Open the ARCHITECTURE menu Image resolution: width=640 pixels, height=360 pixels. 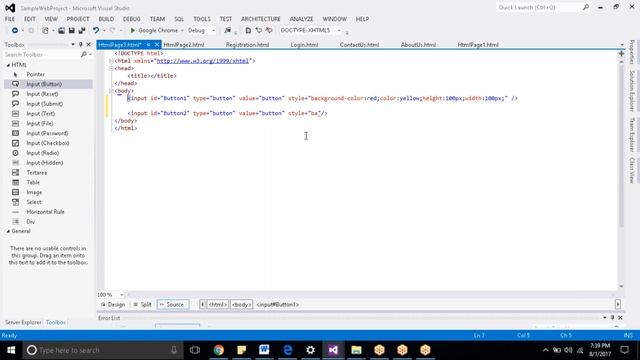point(260,19)
